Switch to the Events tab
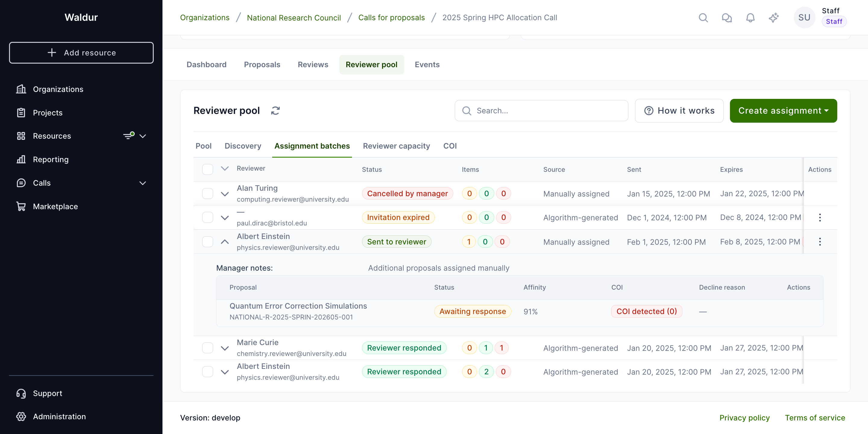Image resolution: width=868 pixels, height=434 pixels. (427, 64)
